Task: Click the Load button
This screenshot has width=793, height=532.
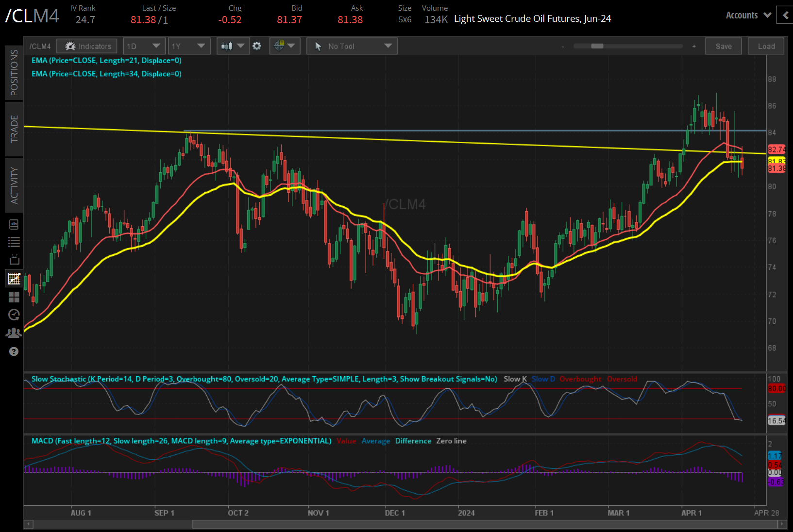Action: pos(766,46)
